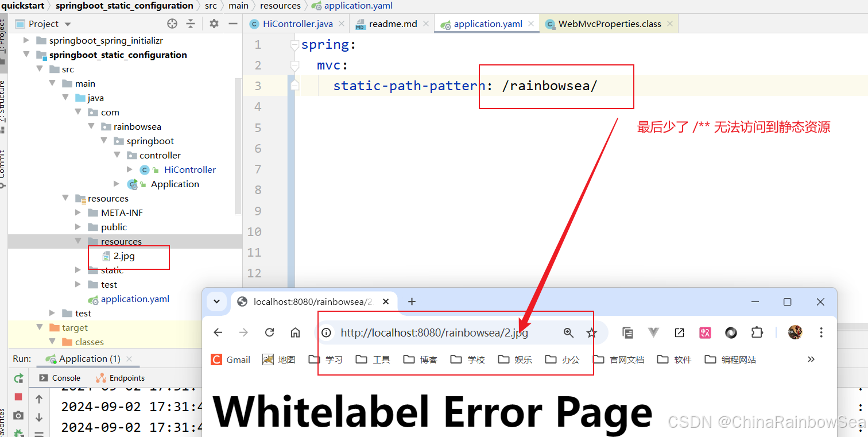
Task: Bookmark this page with star icon
Action: 591,332
